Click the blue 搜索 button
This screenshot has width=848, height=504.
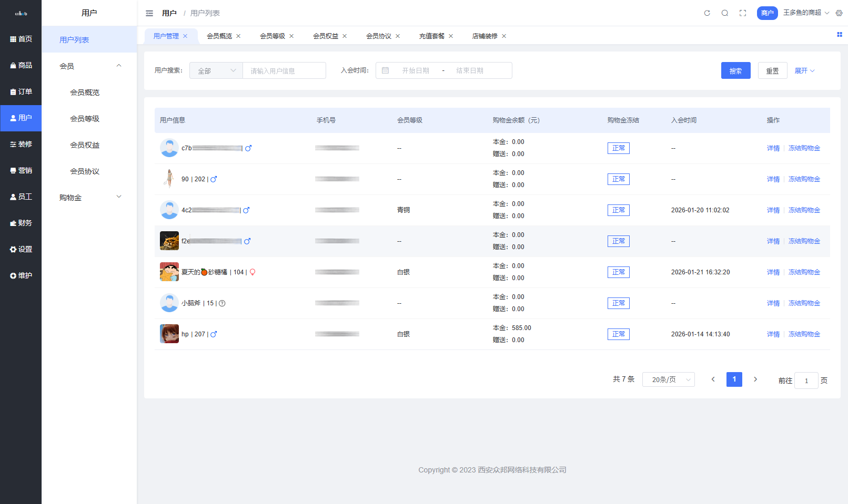735,71
